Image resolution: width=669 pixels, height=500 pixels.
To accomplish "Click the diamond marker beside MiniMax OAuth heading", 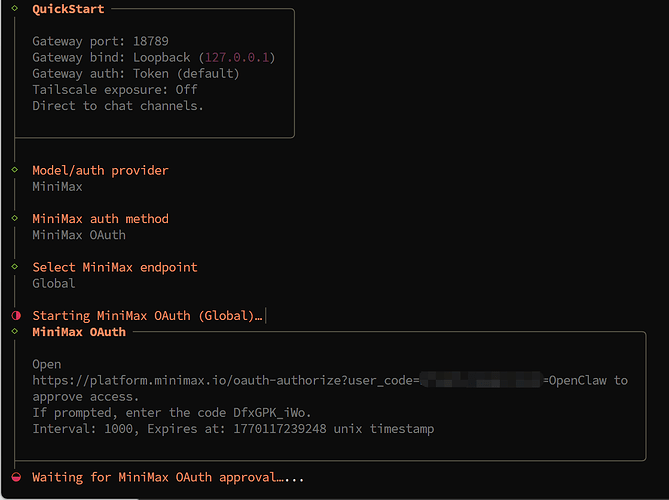I will pyautogui.click(x=15, y=331).
